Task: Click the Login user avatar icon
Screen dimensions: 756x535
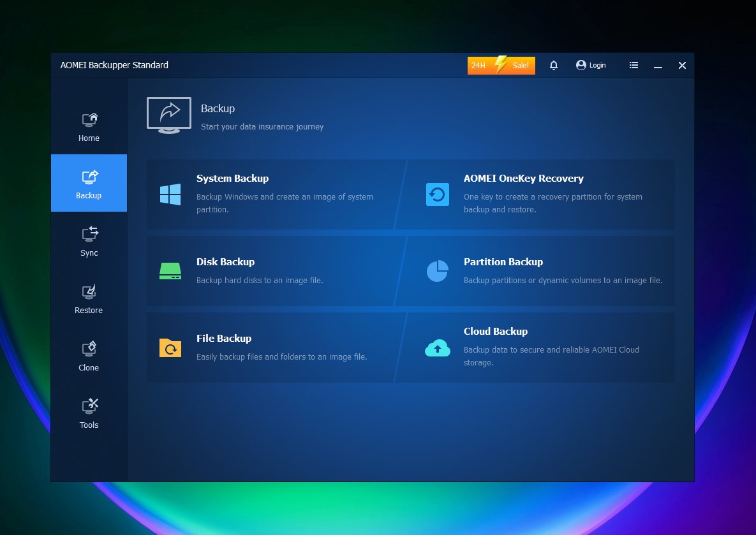Action: (x=581, y=65)
